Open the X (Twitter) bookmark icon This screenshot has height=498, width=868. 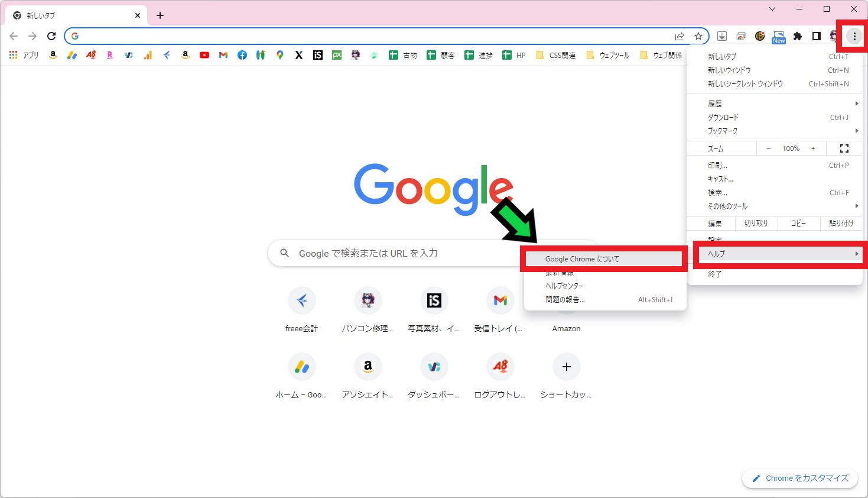click(x=299, y=55)
